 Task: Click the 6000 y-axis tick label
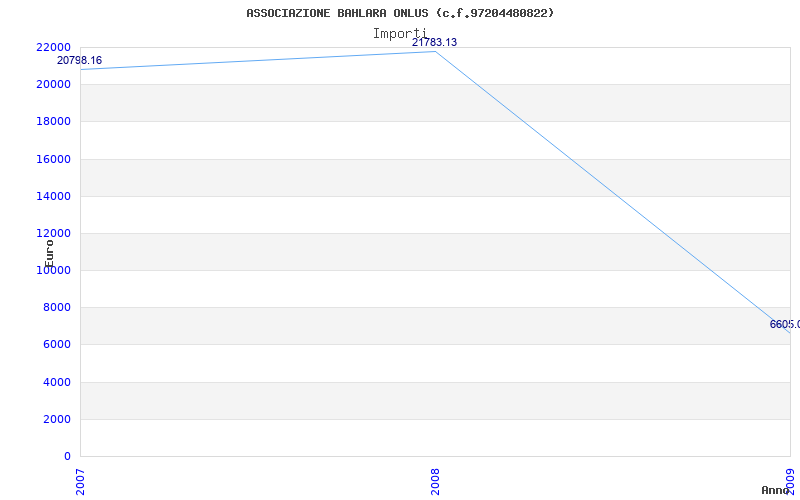click(x=56, y=344)
